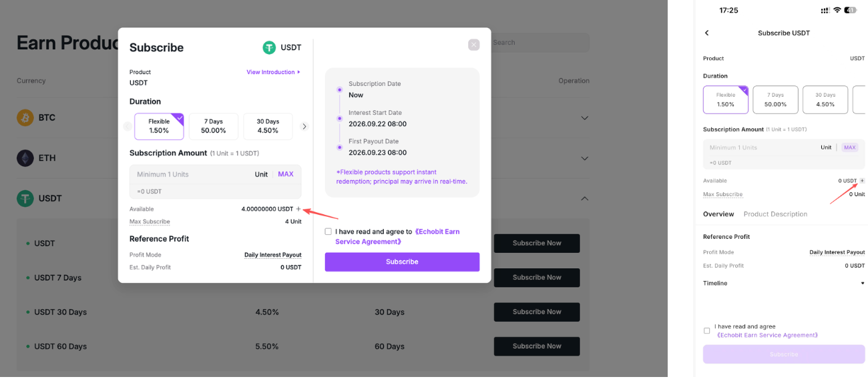Tap the plus icon next to 0 USDT
The height and width of the screenshot is (379, 868).
tap(862, 181)
